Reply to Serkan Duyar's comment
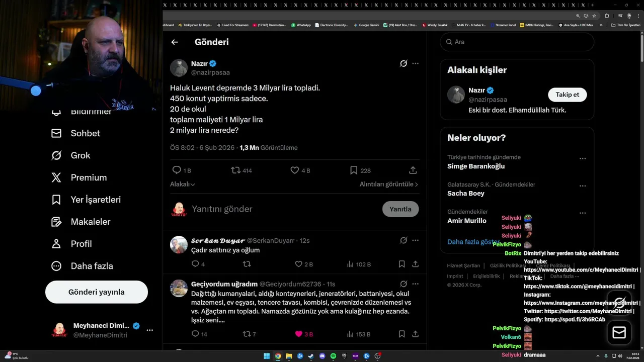This screenshot has width=644, height=362. coord(198,264)
